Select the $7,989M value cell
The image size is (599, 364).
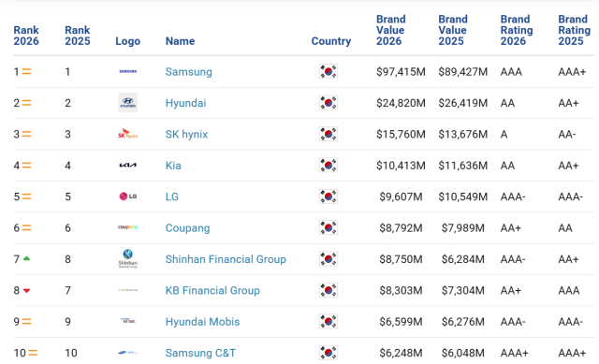[x=463, y=228]
